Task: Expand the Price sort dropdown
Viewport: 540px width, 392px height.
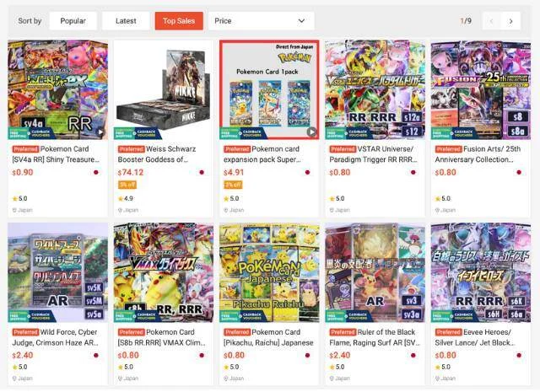Action: [261, 21]
